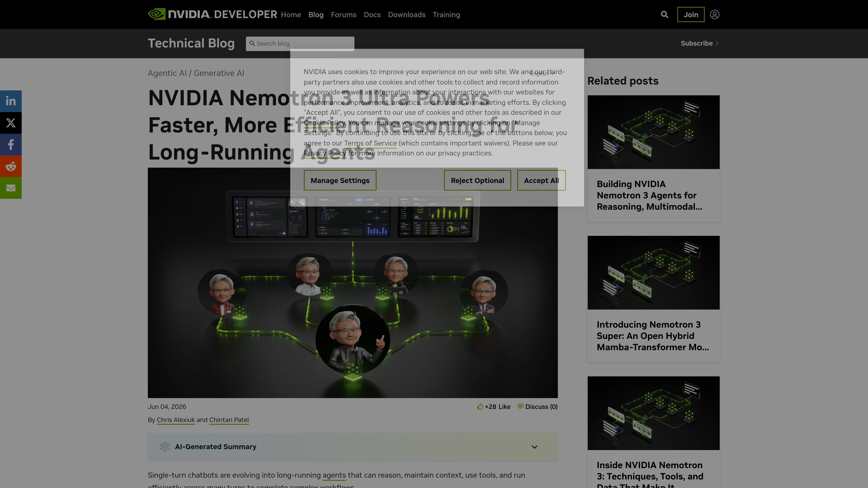Share the article on Facebook
The width and height of the screenshot is (868, 488).
pyautogui.click(x=11, y=145)
